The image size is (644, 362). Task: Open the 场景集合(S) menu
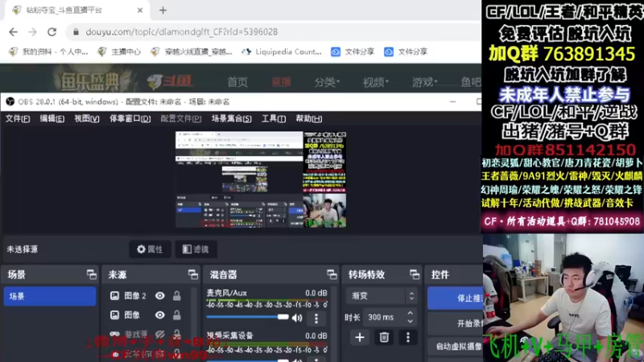coord(231,118)
